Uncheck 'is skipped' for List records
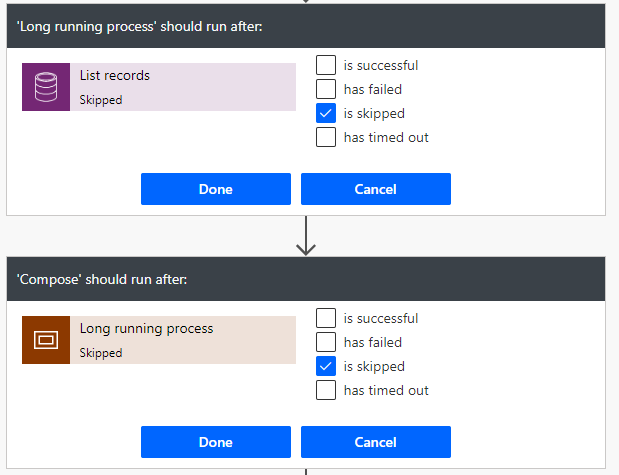The width and height of the screenshot is (619, 475). click(x=326, y=113)
